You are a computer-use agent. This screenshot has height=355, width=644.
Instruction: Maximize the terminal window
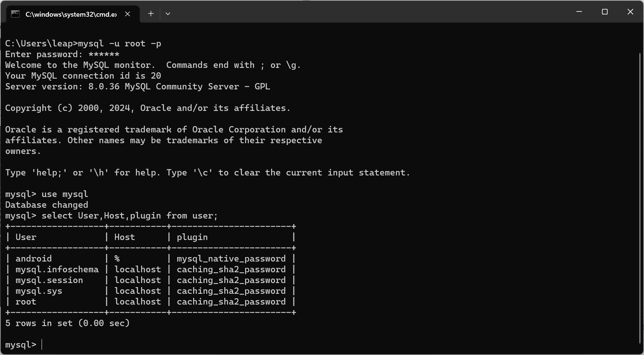coord(605,12)
